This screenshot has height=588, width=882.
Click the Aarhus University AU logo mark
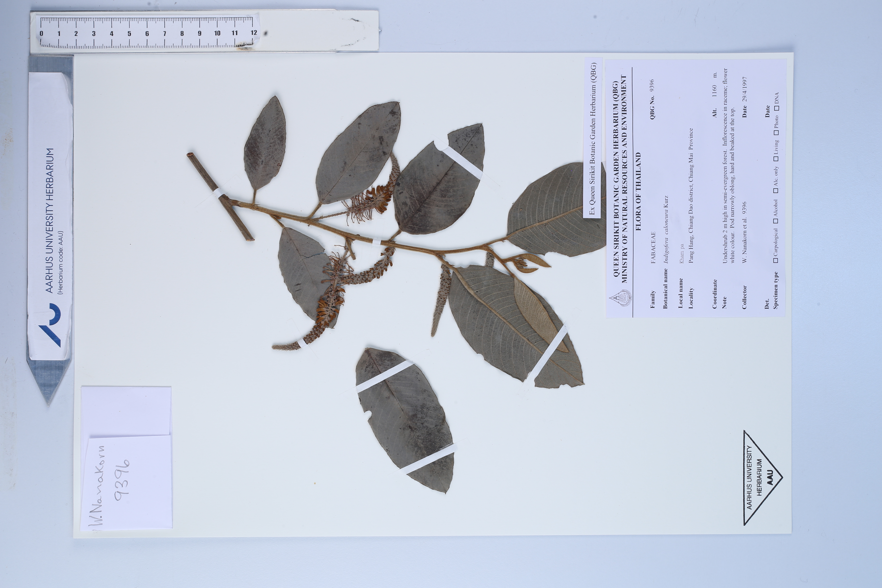coord(50,325)
